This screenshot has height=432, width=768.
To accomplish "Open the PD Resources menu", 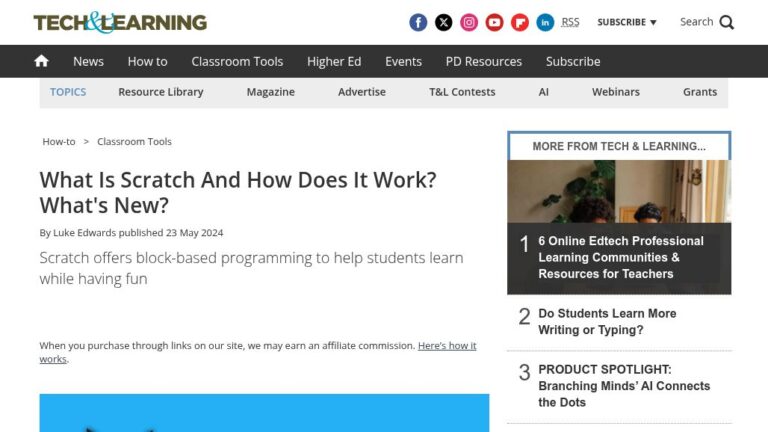I will 483,61.
